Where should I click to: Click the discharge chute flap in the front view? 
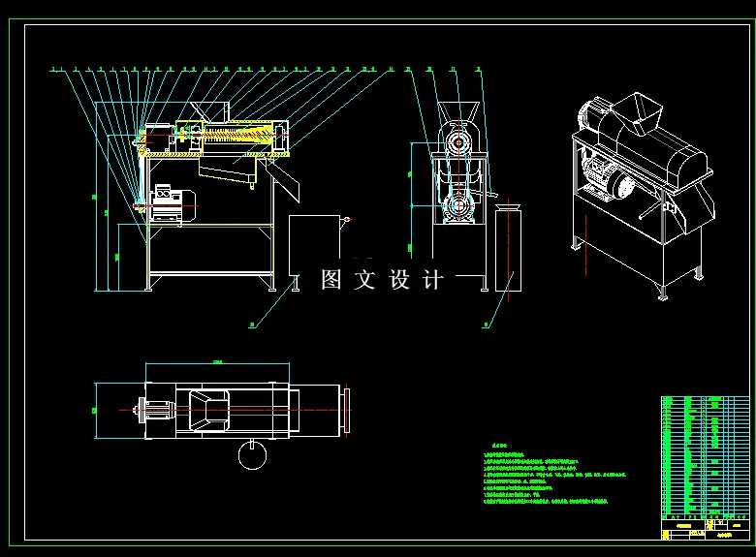[x=283, y=181]
